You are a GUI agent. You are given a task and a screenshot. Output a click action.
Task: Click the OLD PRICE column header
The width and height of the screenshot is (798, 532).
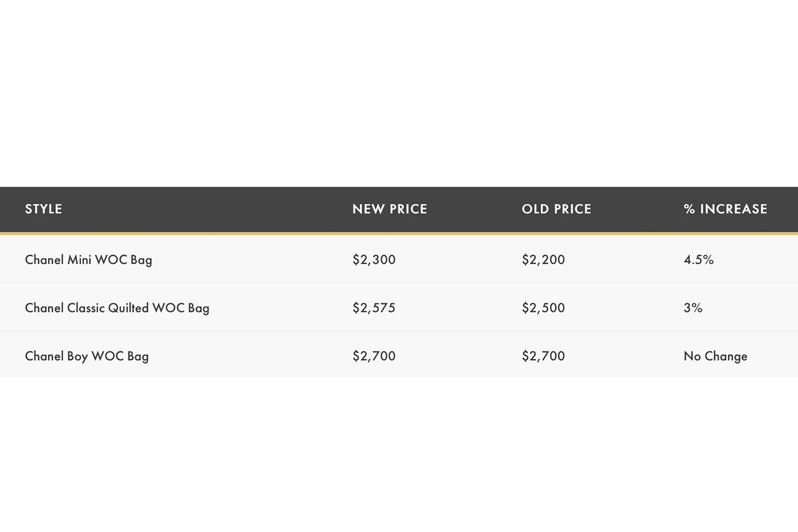556,209
